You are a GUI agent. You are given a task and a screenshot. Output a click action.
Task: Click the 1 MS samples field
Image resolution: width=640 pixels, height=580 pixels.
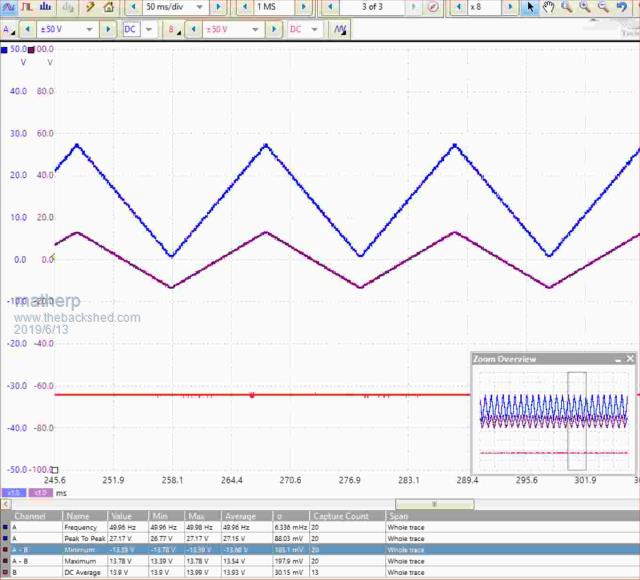[x=273, y=7]
